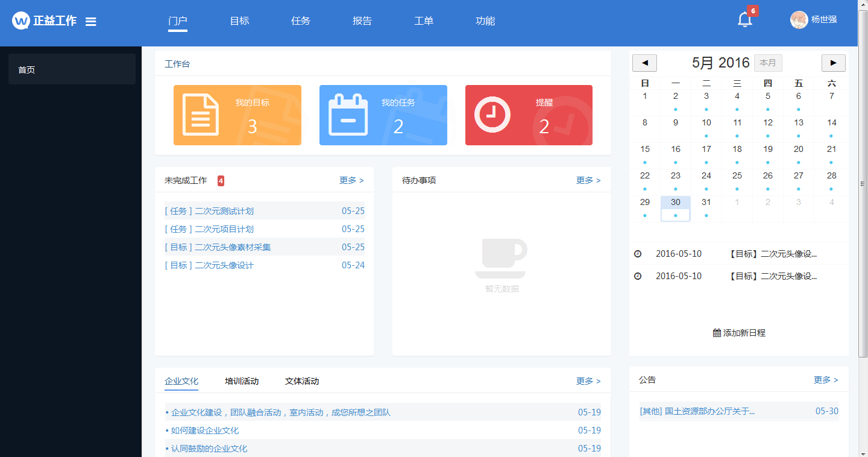The height and width of the screenshot is (457, 868).
Task: Select May 24 in the calendar
Action: [x=706, y=182]
